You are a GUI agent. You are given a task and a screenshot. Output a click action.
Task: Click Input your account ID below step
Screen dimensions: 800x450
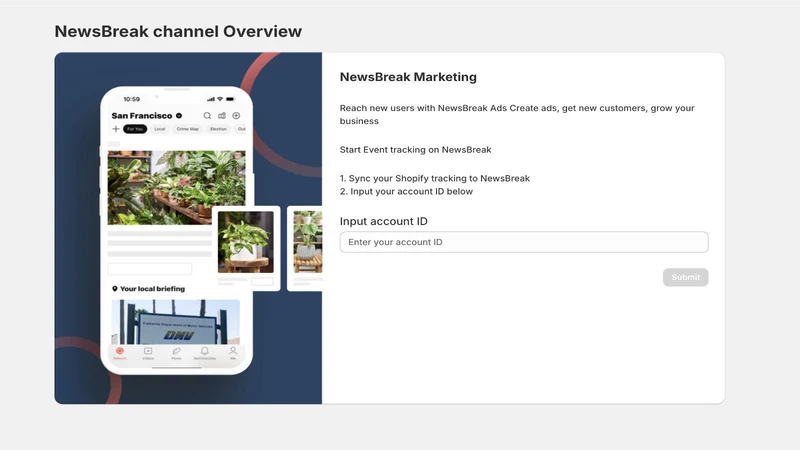click(x=406, y=191)
